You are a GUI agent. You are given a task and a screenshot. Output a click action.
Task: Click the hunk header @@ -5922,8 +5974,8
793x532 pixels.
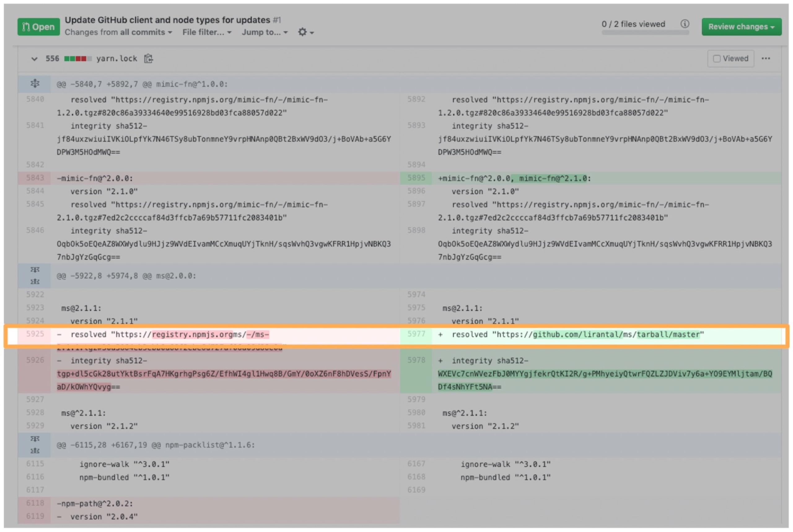(x=126, y=276)
